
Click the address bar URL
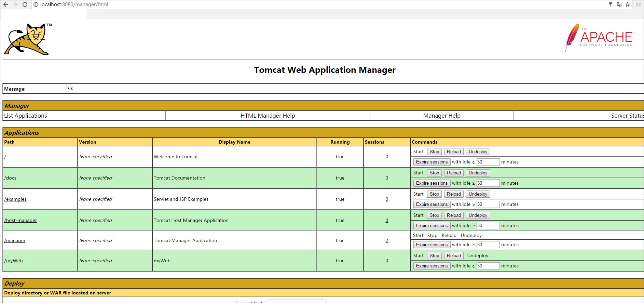click(74, 4)
